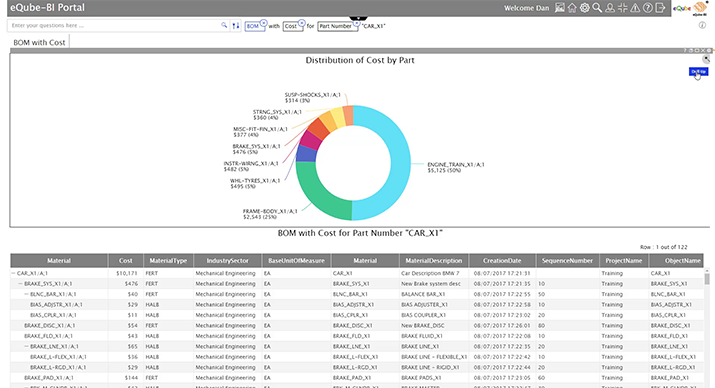Collapse the CAR_X1/A;1 tree row

[x=14, y=274]
